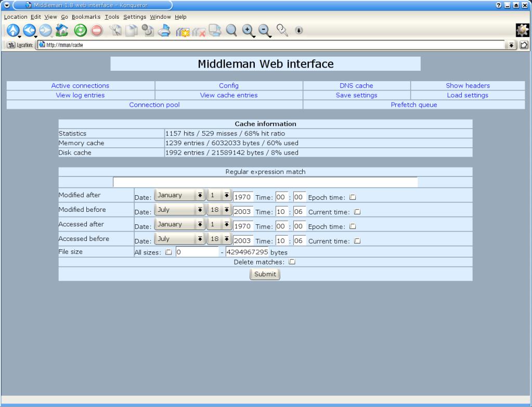Open the Location menu
Screen dimensions: 532x407
(16, 17)
